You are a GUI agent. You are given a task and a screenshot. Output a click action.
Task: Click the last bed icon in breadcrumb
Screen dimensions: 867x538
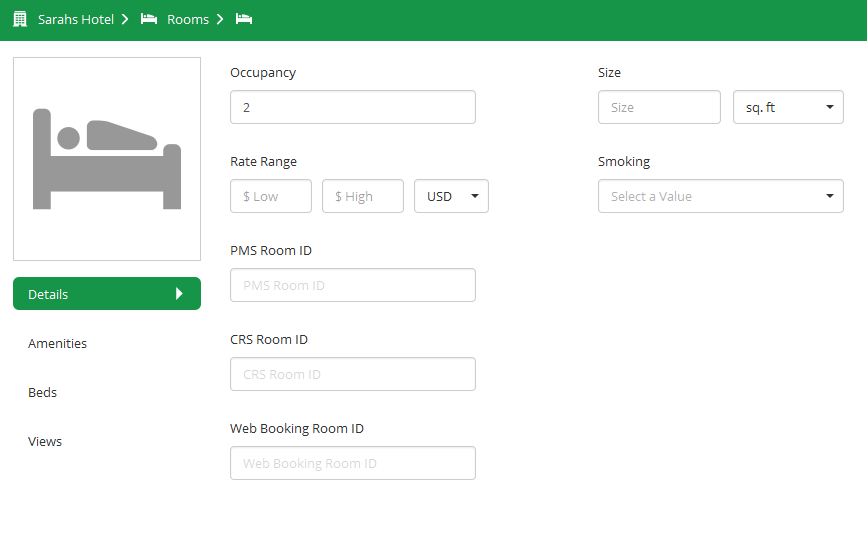click(244, 19)
